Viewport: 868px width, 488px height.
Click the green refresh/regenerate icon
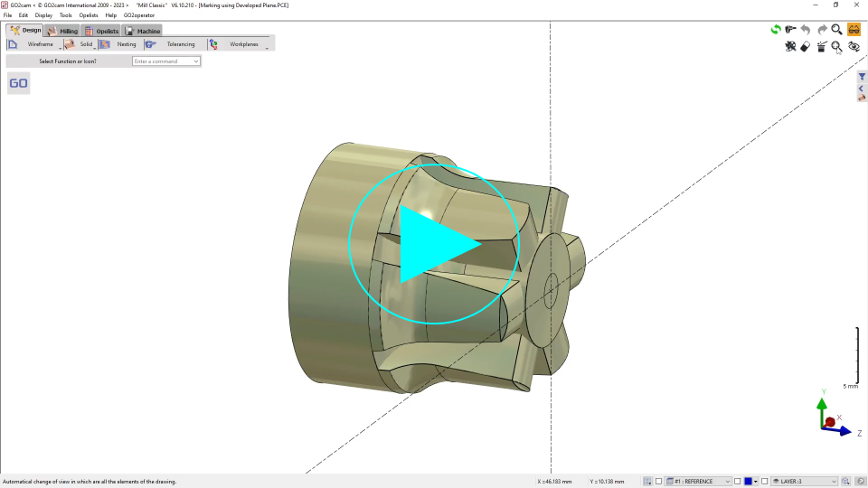pyautogui.click(x=776, y=30)
